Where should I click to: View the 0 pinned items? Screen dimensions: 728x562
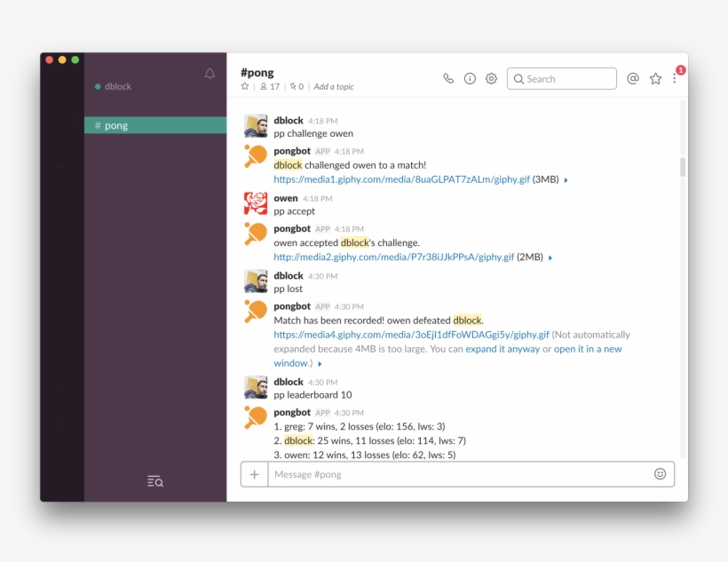(x=297, y=86)
